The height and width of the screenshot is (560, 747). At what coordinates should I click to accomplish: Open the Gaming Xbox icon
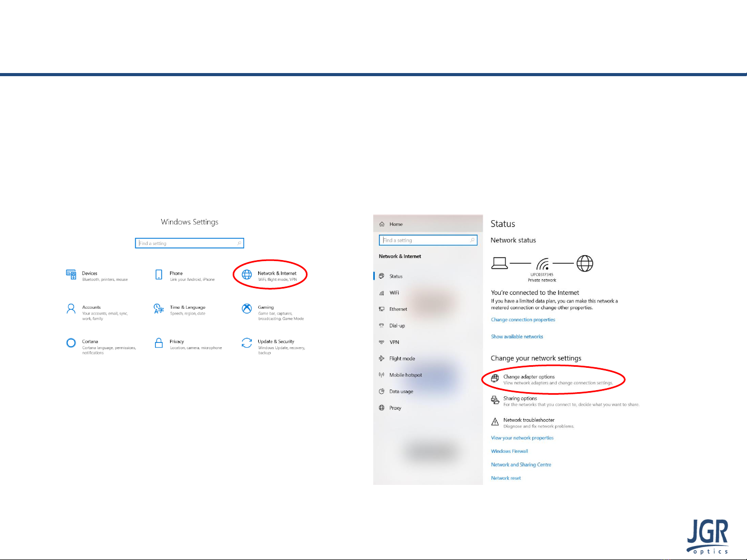pyautogui.click(x=247, y=309)
